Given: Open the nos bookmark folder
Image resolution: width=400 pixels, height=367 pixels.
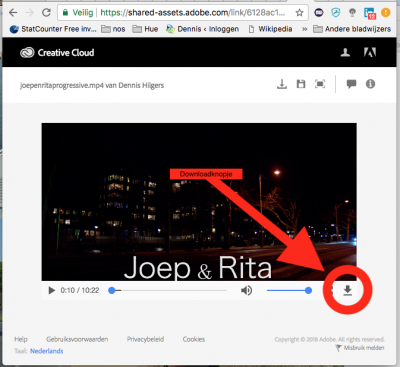Looking at the screenshot, I should 113,29.
